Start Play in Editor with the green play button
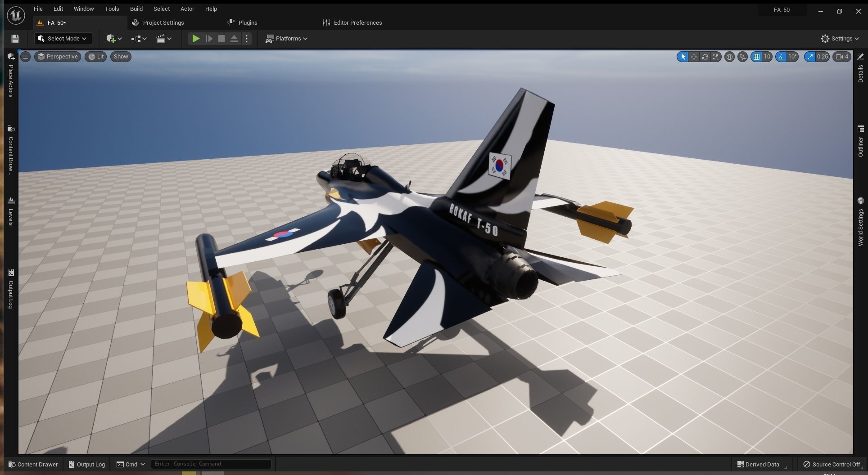The width and height of the screenshot is (868, 475). pos(196,39)
